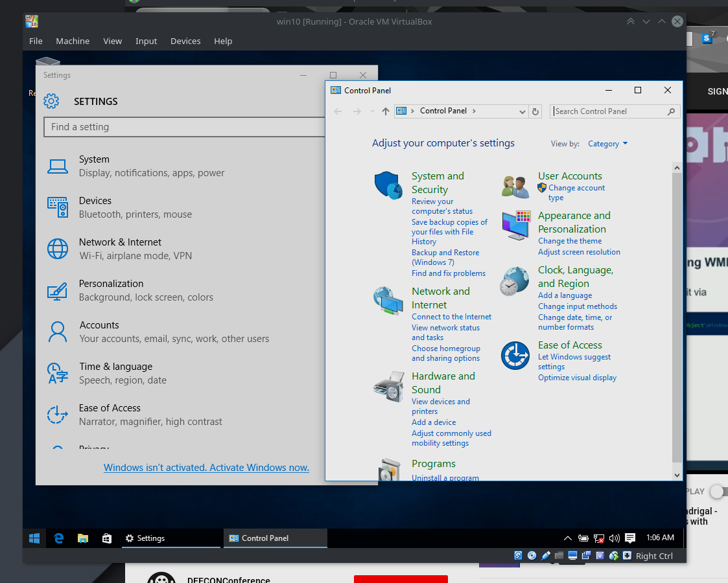Open Ease of Access icon in Settings window
728x583 pixels.
click(x=58, y=415)
